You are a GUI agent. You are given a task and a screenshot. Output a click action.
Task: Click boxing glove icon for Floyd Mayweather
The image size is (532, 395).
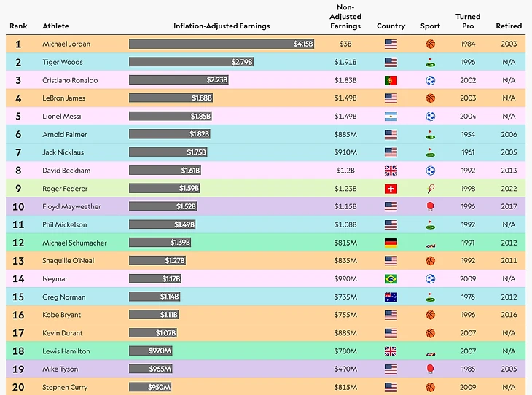pyautogui.click(x=430, y=207)
